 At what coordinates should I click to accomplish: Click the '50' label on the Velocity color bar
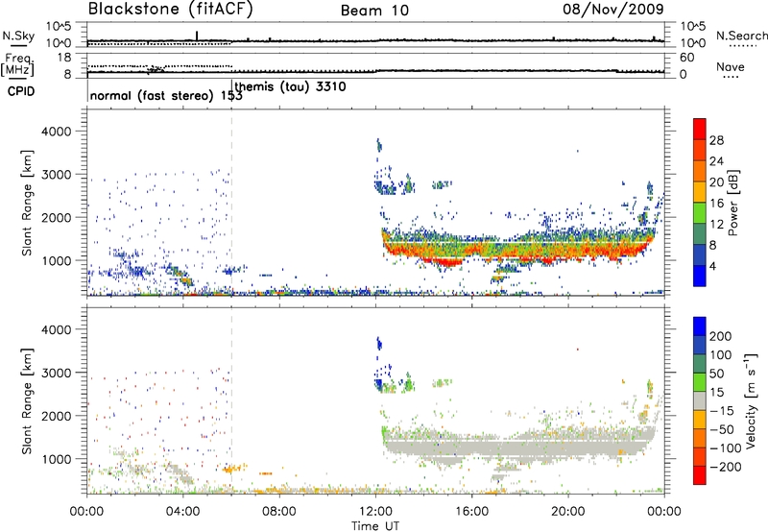[717, 374]
